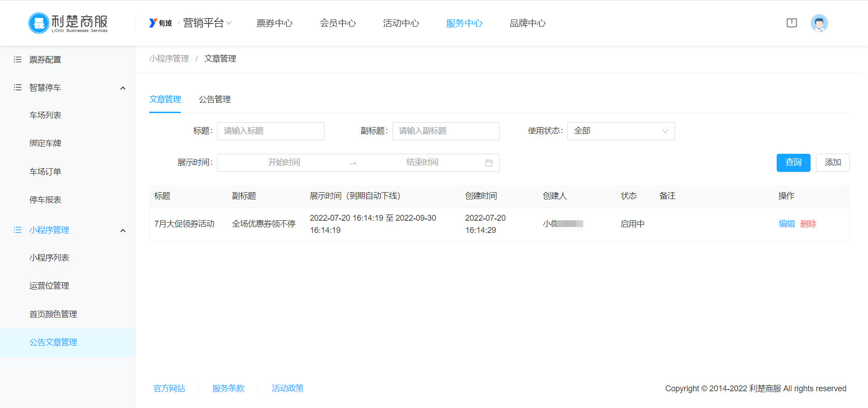Click the 7月大促领券活动 title cell
The width and height of the screenshot is (868, 408).
click(x=184, y=224)
